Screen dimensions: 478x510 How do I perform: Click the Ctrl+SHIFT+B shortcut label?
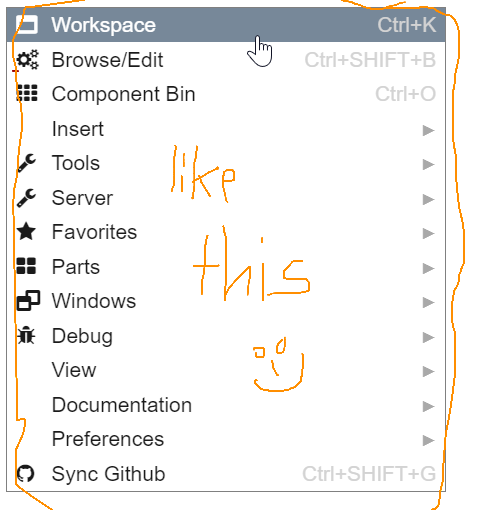[x=370, y=60]
